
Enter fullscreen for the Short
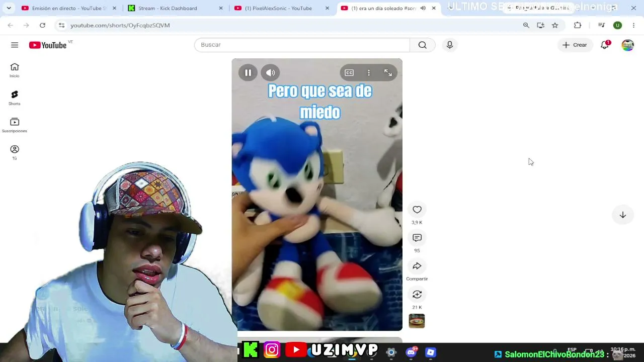click(x=388, y=73)
